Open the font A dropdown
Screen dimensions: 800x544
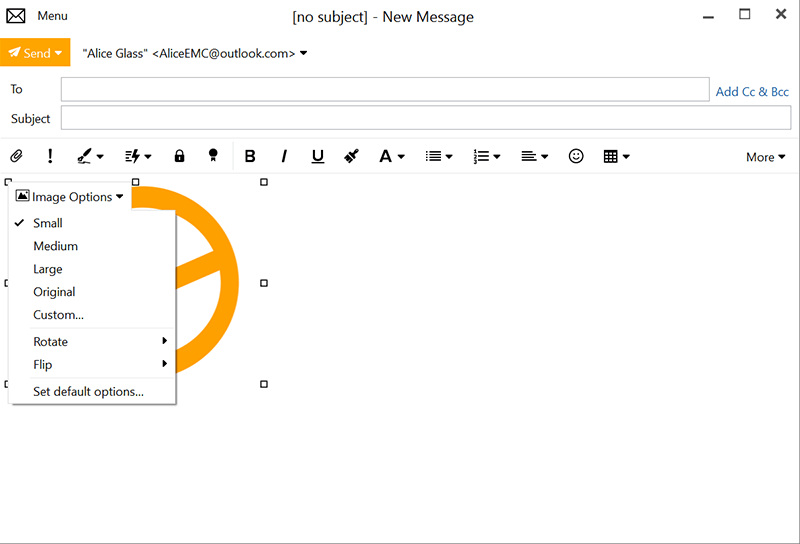pyautogui.click(x=392, y=156)
